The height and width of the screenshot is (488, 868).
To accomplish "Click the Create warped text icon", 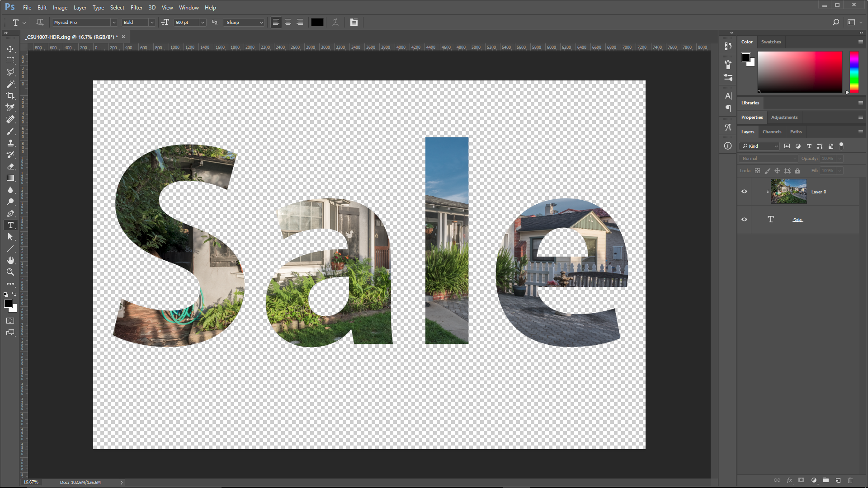I will click(335, 22).
